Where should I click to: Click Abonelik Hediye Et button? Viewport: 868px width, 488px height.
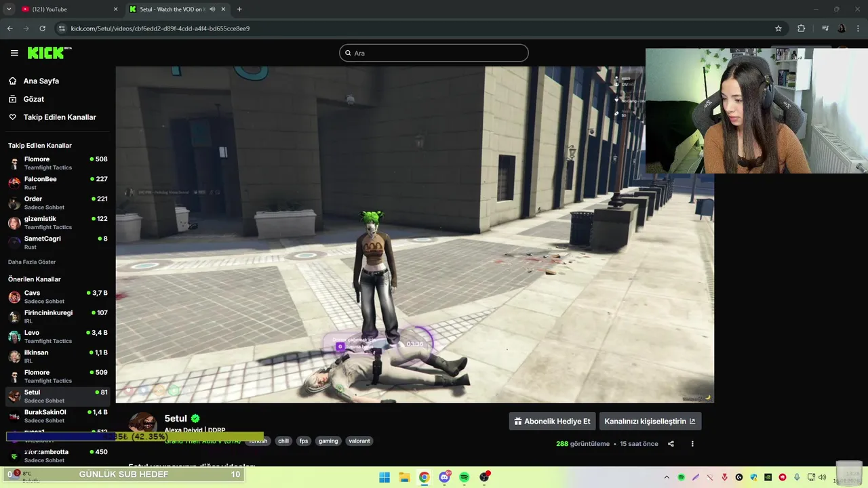tap(552, 421)
